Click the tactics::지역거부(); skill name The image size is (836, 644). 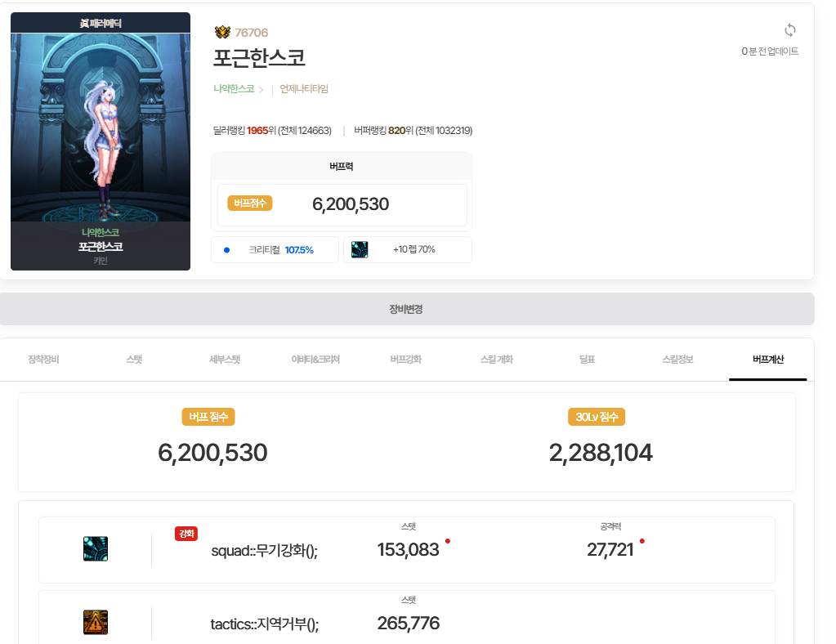pyautogui.click(x=265, y=624)
